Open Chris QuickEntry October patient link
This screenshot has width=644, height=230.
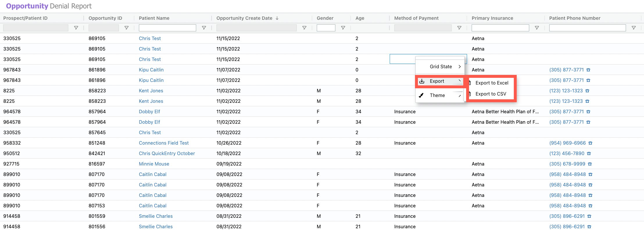tap(167, 153)
